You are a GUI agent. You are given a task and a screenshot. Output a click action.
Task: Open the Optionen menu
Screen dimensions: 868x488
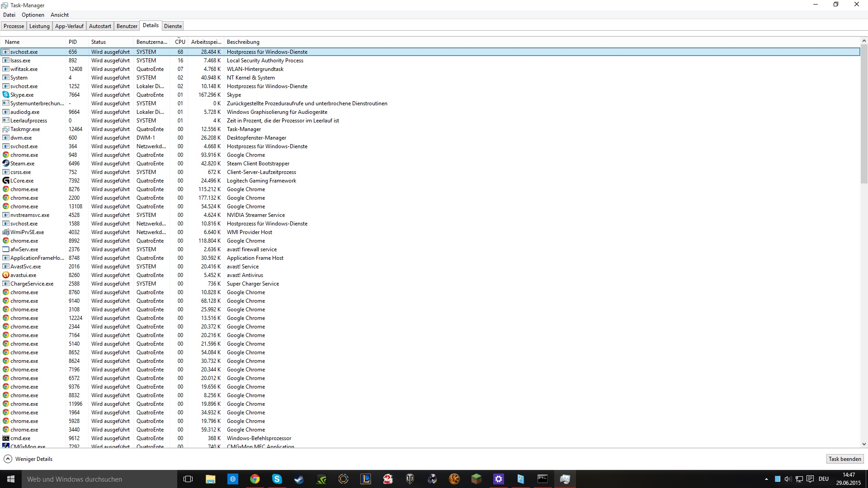[x=33, y=15]
